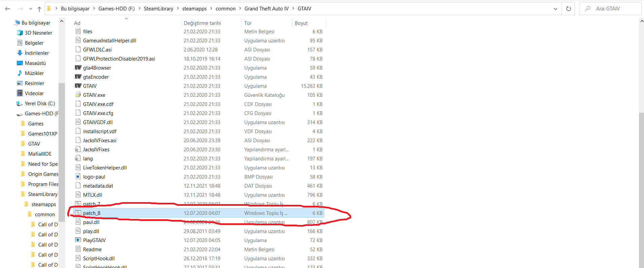
Task: Open Program Files folder in tree
Action: 43,184
